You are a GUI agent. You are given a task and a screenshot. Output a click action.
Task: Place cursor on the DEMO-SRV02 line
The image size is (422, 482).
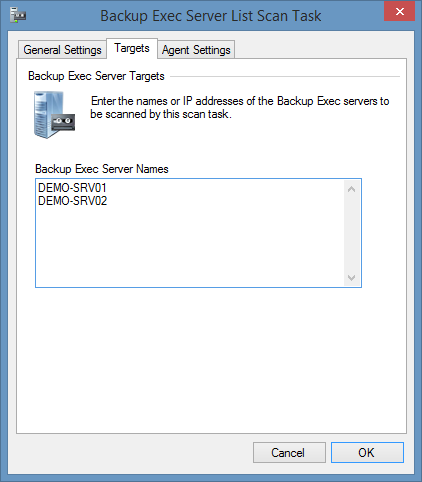point(73,201)
